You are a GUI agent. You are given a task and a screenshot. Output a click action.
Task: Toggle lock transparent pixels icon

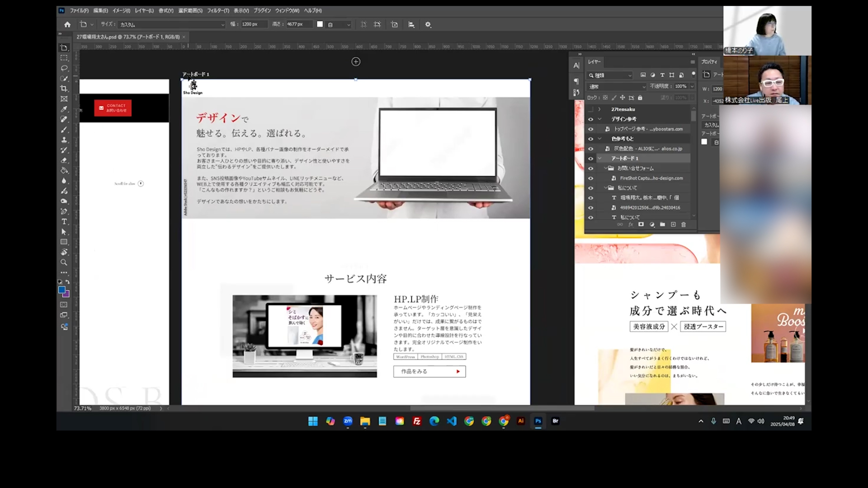point(605,98)
